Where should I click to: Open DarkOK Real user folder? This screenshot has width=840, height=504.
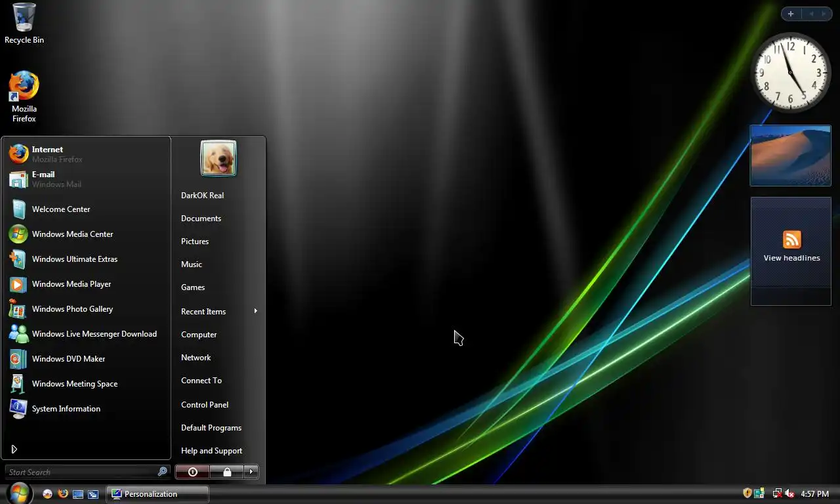[x=202, y=196]
